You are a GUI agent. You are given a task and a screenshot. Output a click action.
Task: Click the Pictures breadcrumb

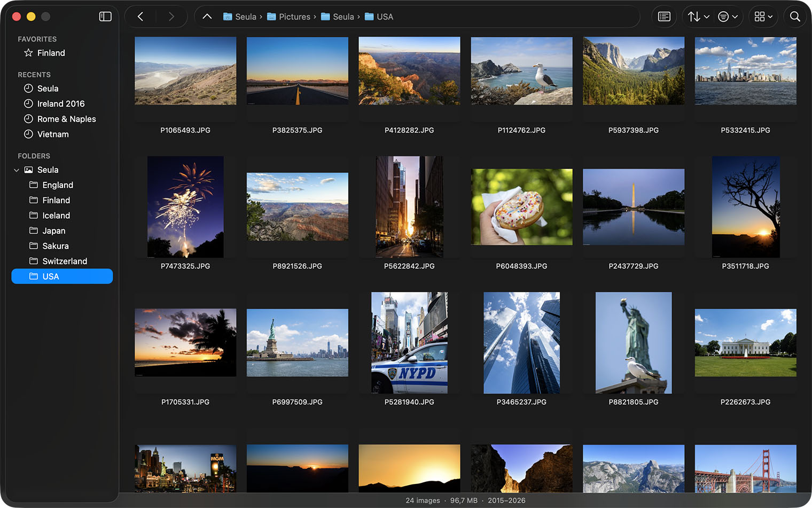(288, 17)
